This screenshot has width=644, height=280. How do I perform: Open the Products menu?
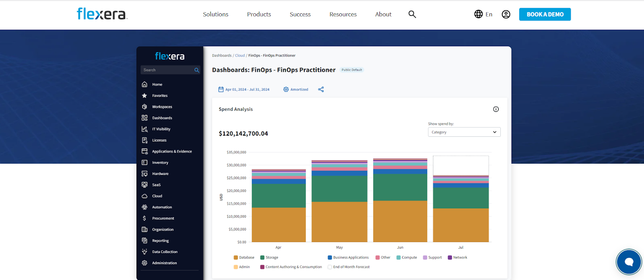(x=259, y=14)
